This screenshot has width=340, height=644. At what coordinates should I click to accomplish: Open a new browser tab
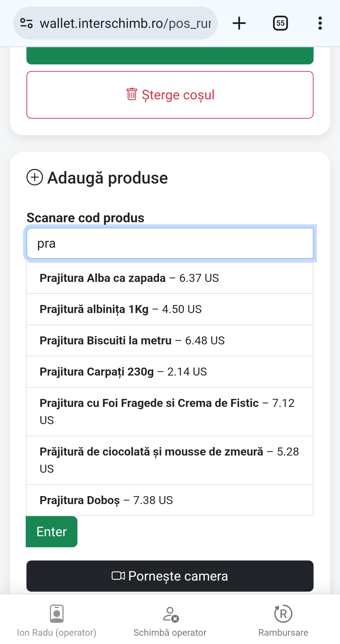coord(239,23)
